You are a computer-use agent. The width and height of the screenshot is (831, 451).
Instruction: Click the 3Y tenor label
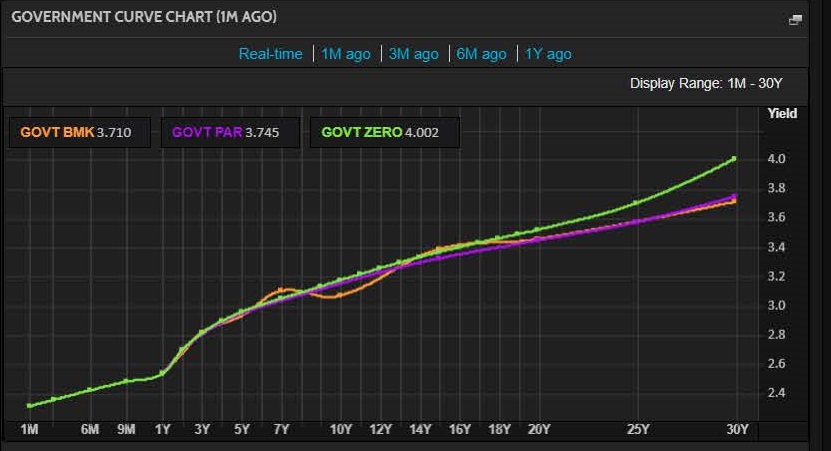click(202, 429)
